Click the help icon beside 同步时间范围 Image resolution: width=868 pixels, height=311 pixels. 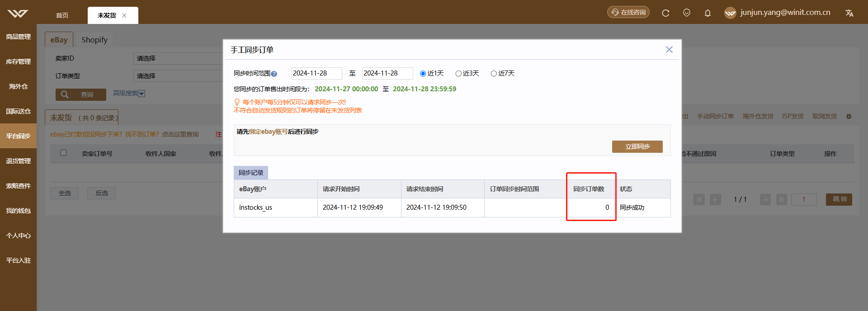click(274, 74)
